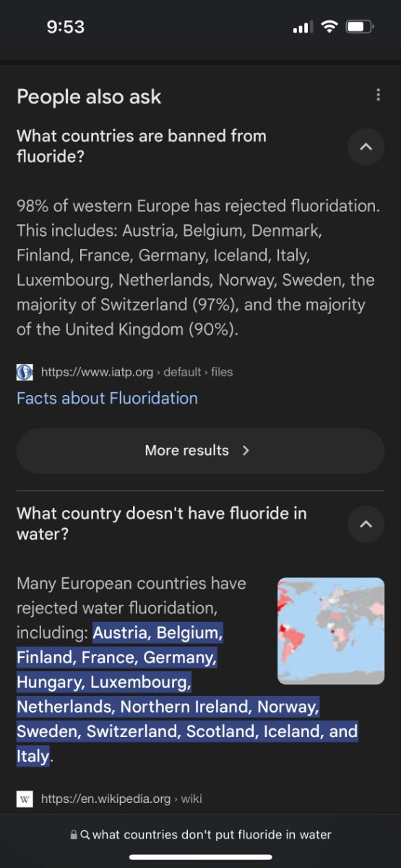Viewport: 401px width, 868px height.
Task: Tap the 'More results' button
Action: pyautogui.click(x=200, y=451)
